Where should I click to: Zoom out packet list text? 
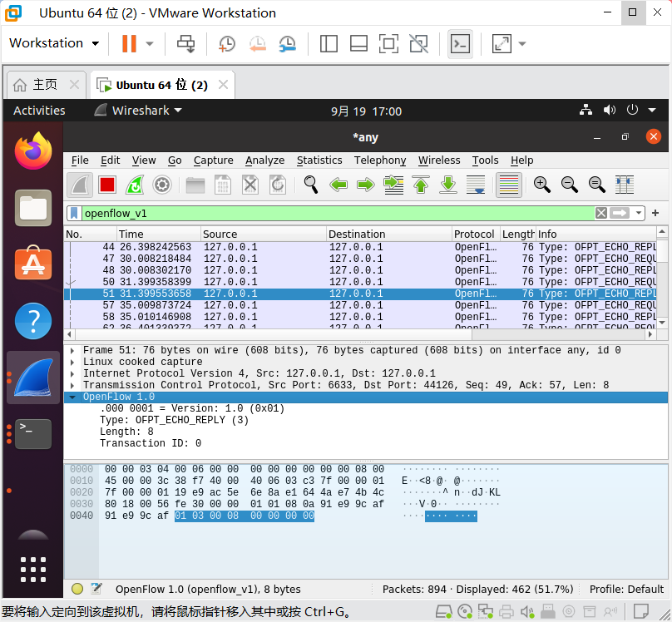[x=570, y=185]
